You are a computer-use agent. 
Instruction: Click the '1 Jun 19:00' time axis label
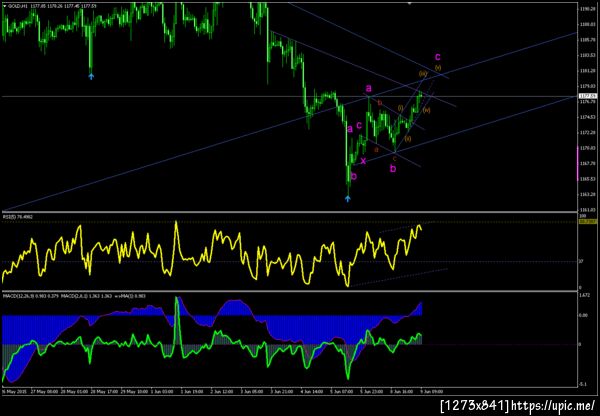191,392
